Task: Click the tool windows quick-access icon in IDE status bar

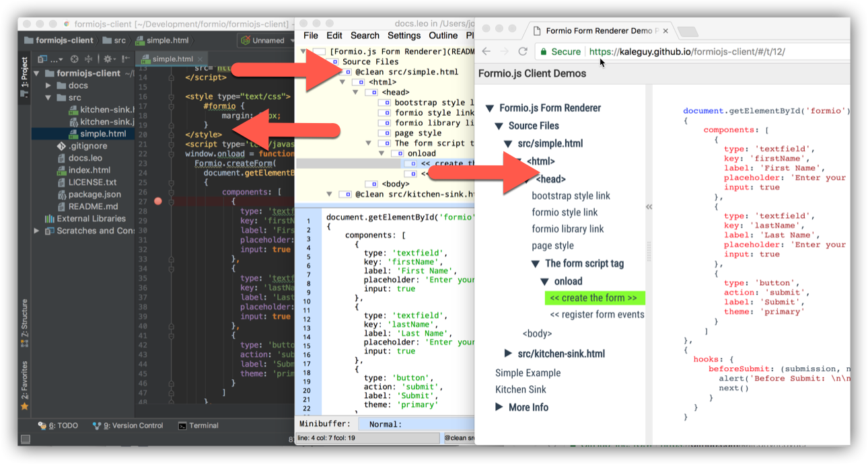Action: click(x=25, y=440)
